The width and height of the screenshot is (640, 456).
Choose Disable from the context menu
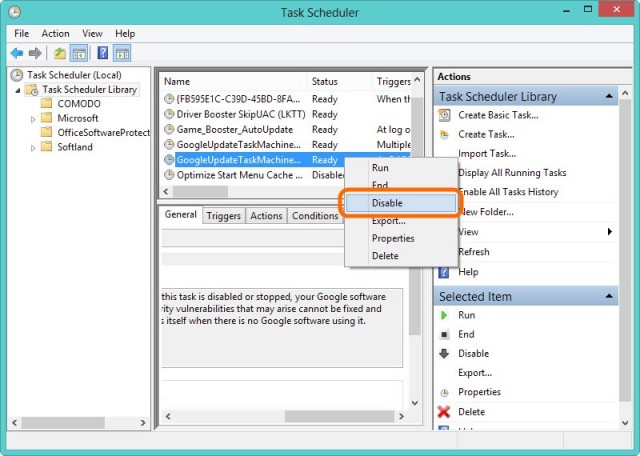401,203
